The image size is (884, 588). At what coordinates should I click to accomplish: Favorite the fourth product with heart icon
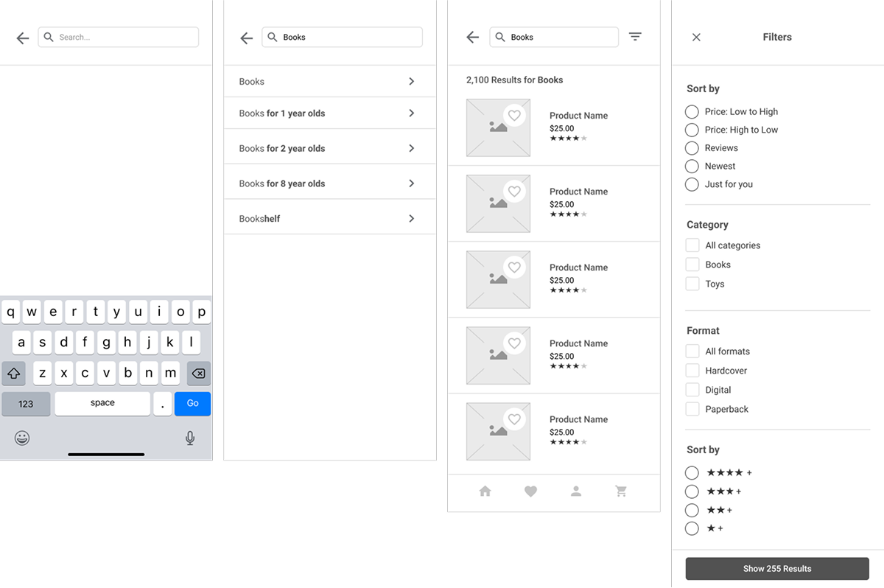pyautogui.click(x=514, y=343)
